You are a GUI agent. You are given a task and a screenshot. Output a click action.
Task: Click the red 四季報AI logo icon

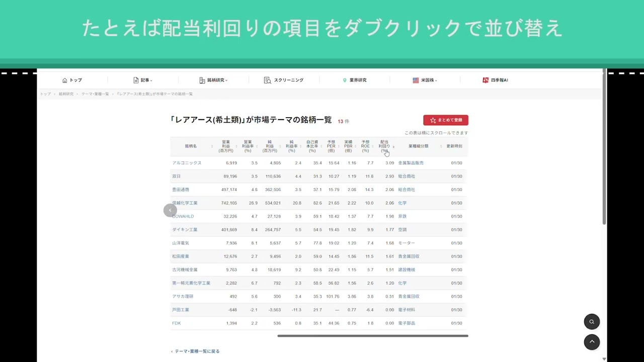point(486,80)
